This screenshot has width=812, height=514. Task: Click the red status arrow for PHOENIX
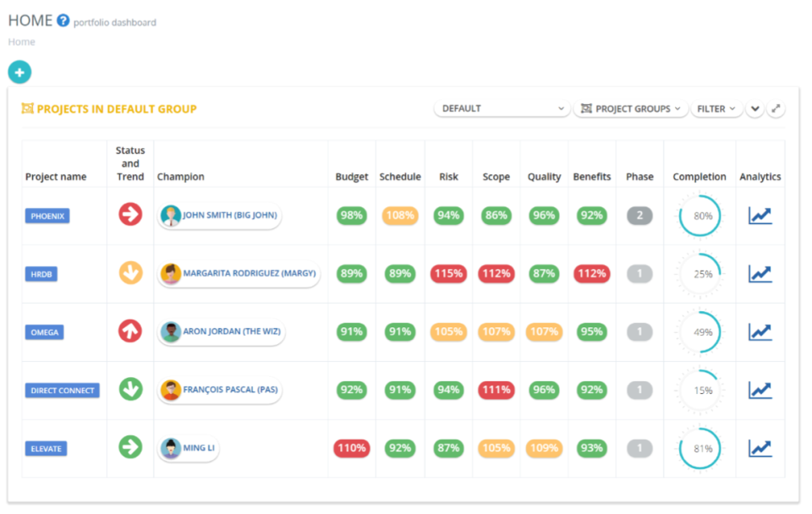pos(129,216)
